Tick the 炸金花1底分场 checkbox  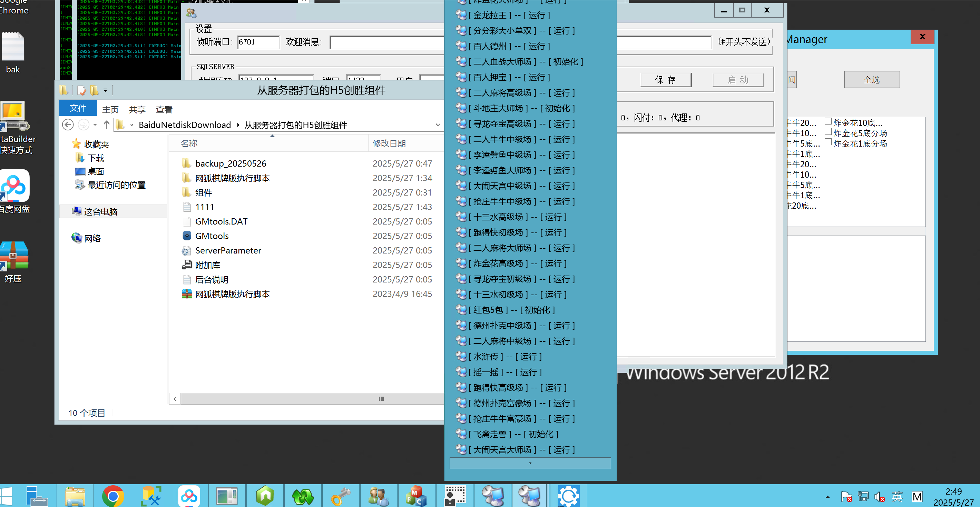[827, 142]
